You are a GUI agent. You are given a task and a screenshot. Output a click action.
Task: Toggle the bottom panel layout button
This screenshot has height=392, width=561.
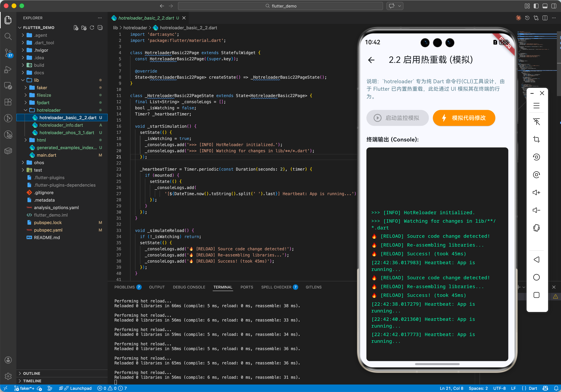(545, 6)
